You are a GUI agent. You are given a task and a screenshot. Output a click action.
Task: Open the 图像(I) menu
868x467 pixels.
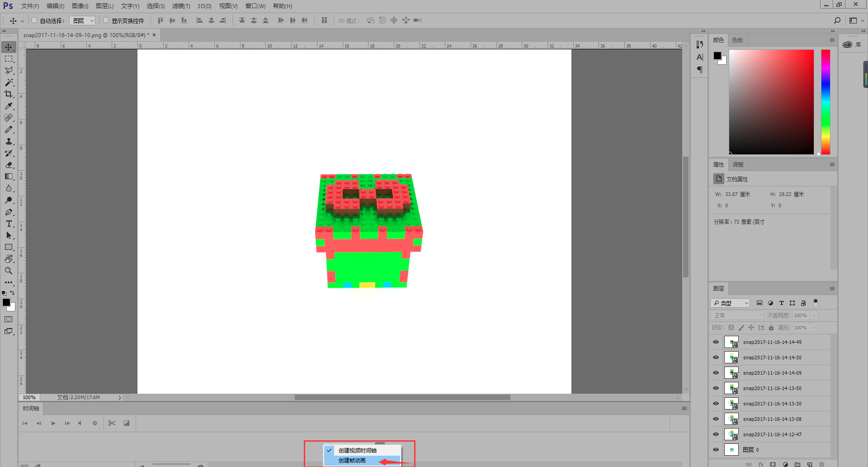pyautogui.click(x=80, y=6)
